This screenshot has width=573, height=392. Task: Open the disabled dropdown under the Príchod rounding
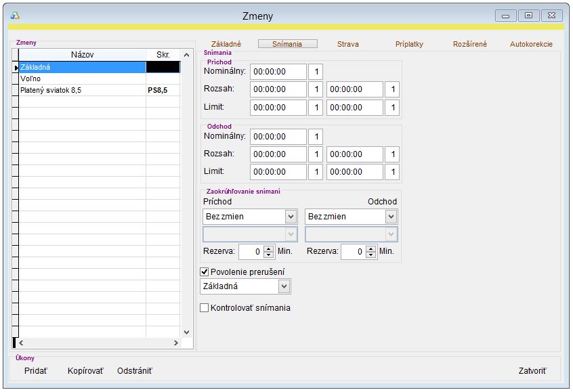pyautogui.click(x=250, y=234)
